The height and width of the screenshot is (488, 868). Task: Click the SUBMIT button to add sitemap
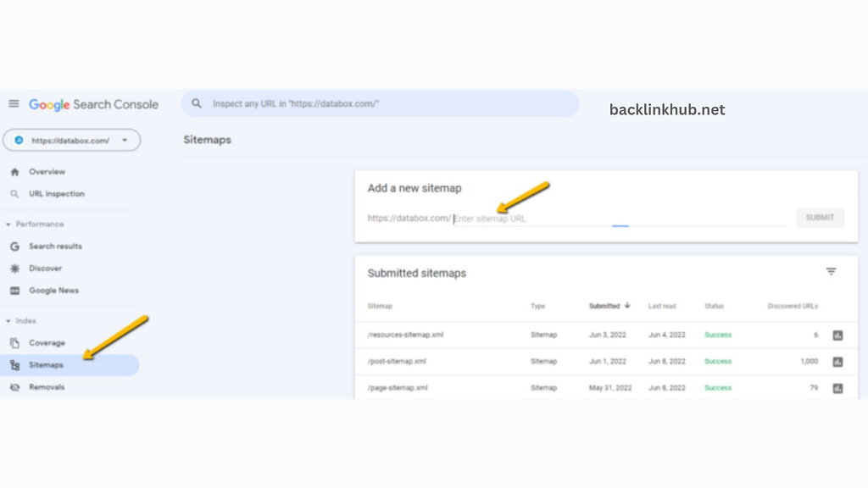[x=820, y=218]
